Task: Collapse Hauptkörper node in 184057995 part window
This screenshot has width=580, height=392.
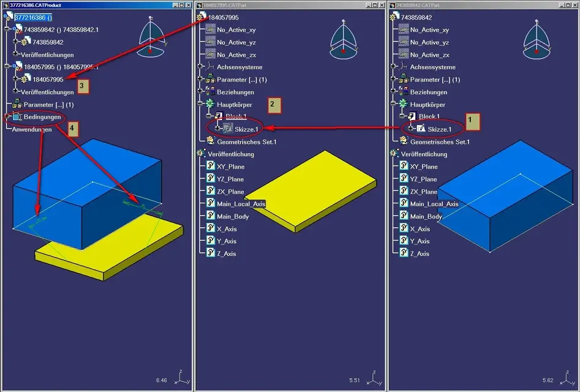Action: point(200,105)
